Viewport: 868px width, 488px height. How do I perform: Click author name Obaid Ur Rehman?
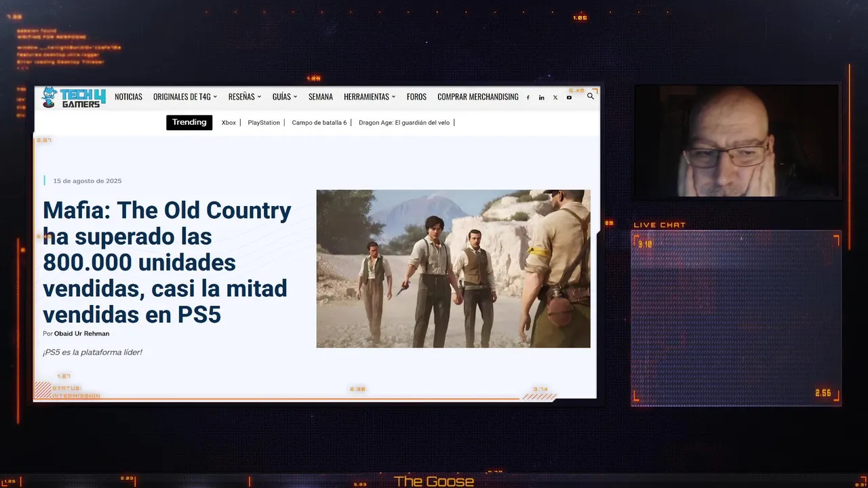pyautogui.click(x=81, y=333)
